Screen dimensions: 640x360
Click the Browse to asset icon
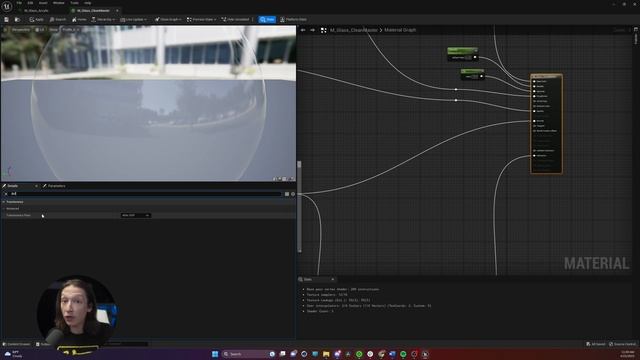[17, 19]
